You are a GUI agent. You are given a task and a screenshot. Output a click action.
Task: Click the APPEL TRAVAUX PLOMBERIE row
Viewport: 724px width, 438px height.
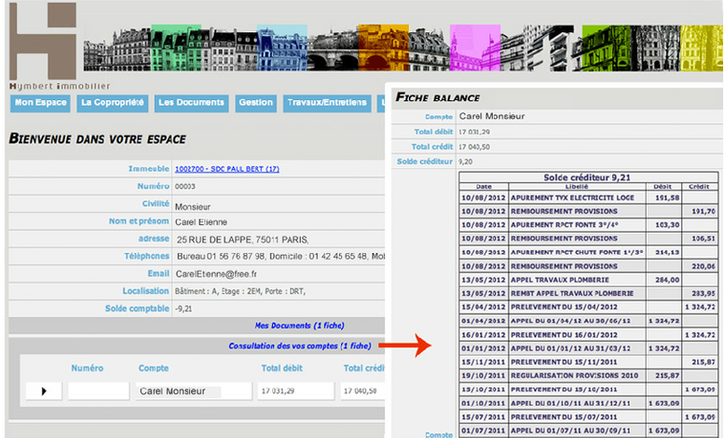[589, 280]
